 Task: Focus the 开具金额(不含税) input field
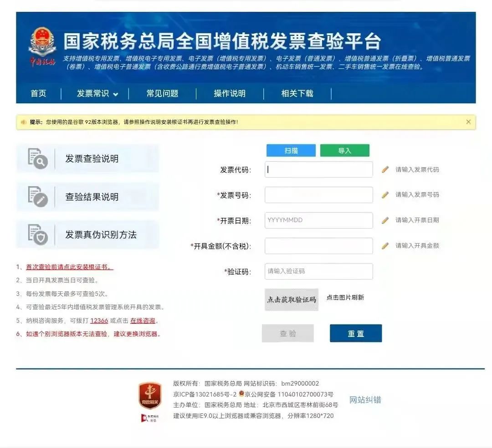point(319,246)
